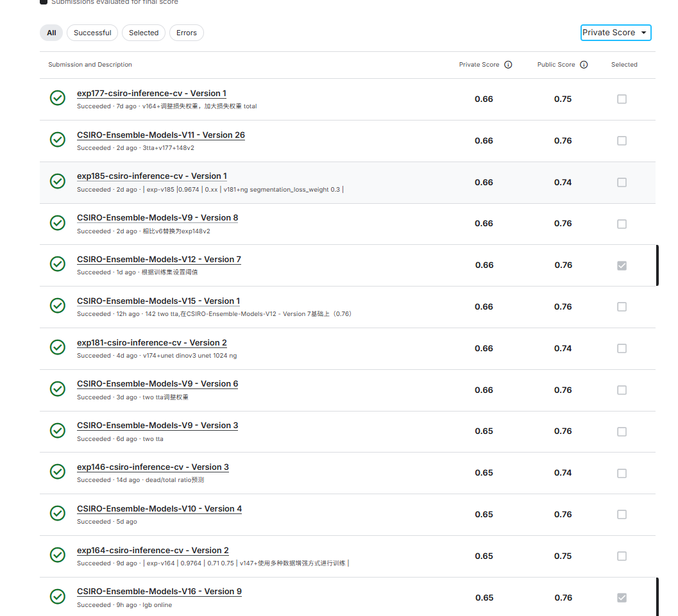
Task: Click success checkmark icon for CSIRO-Ensemble-Models-V15 Version 1
Action: [58, 305]
